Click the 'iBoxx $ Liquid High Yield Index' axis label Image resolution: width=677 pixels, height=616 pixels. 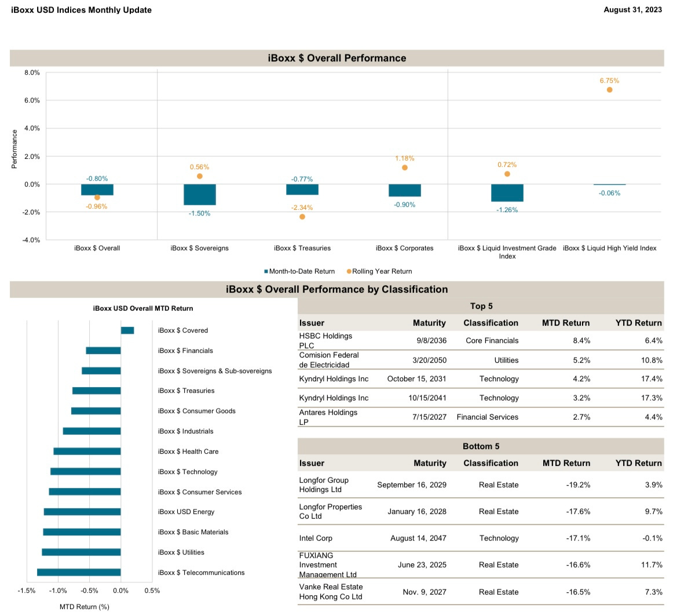(x=609, y=248)
